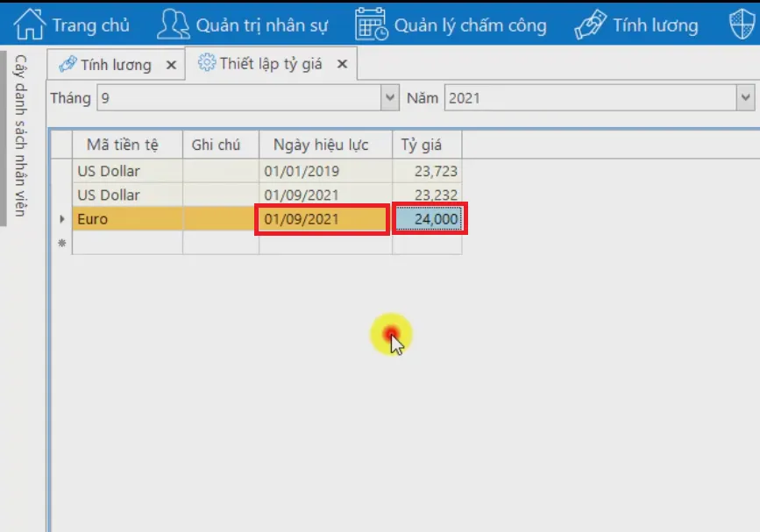This screenshot has height=532, width=760.
Task: Click the Quản lý chấm công calendar icon
Action: (372, 25)
